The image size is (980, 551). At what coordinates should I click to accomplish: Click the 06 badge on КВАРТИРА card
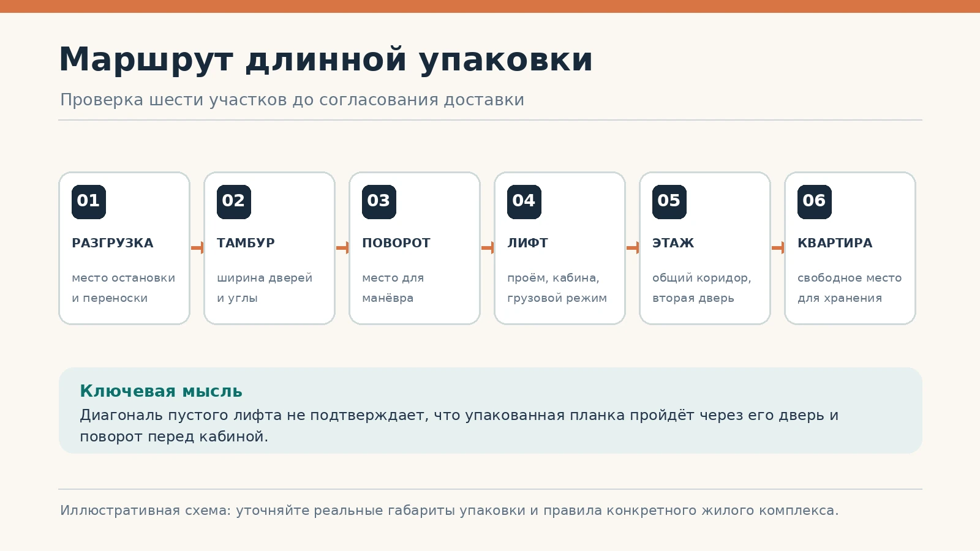click(x=815, y=201)
